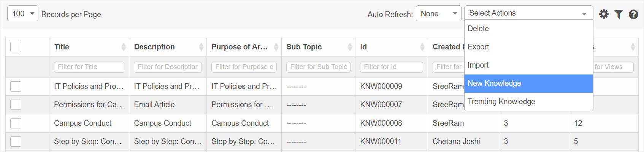Screen dimensions: 644x152
Task: Click the Filter for Title field
Action: pyautogui.click(x=89, y=67)
